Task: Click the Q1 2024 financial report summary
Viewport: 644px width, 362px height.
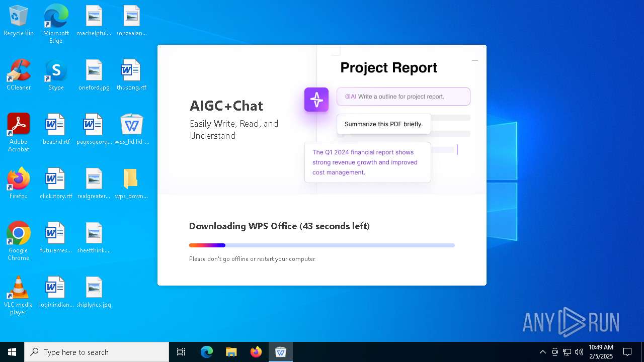Action: 368,162
